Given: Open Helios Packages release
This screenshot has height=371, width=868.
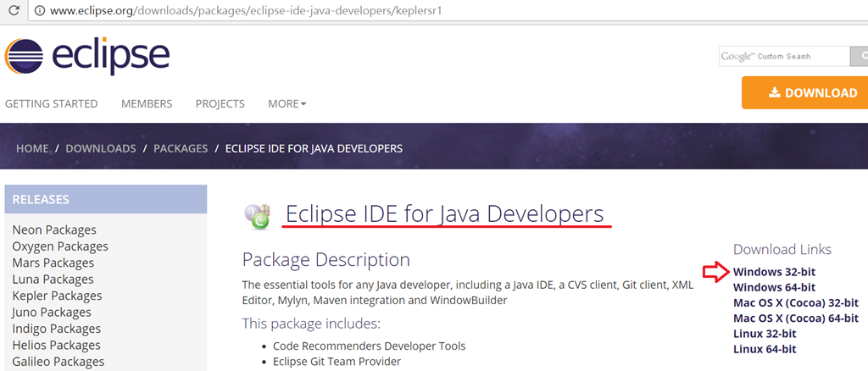Looking at the screenshot, I should (57, 346).
